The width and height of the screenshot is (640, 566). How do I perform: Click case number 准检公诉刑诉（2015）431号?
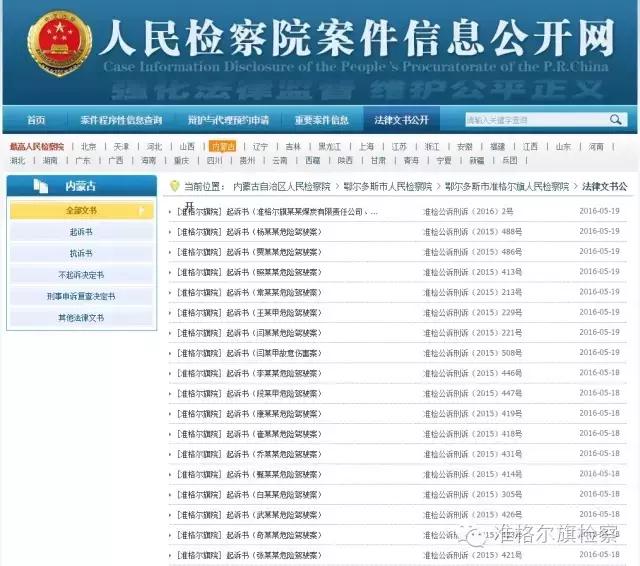[x=473, y=454]
